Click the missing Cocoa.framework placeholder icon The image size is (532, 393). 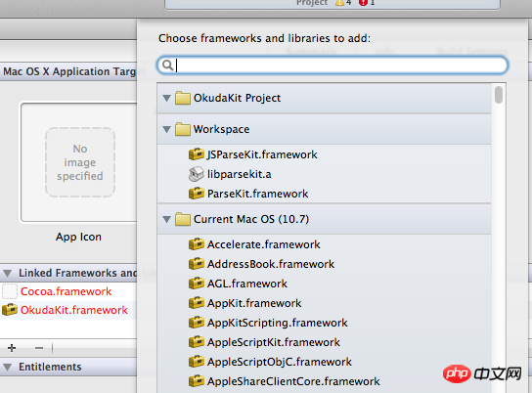point(10,291)
